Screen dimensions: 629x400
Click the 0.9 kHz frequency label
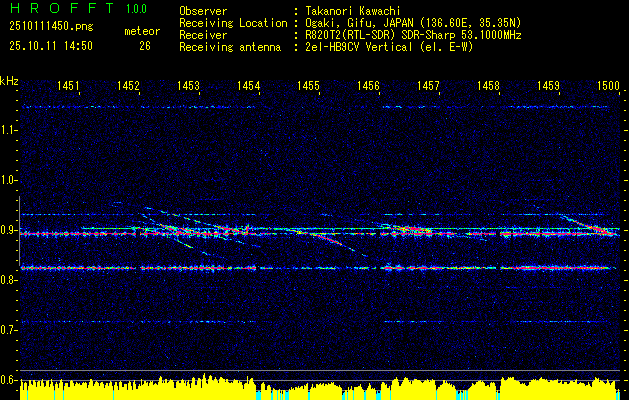point(8,230)
